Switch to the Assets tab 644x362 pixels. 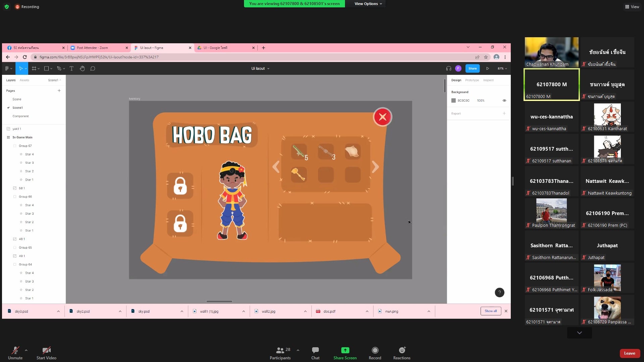click(x=24, y=80)
